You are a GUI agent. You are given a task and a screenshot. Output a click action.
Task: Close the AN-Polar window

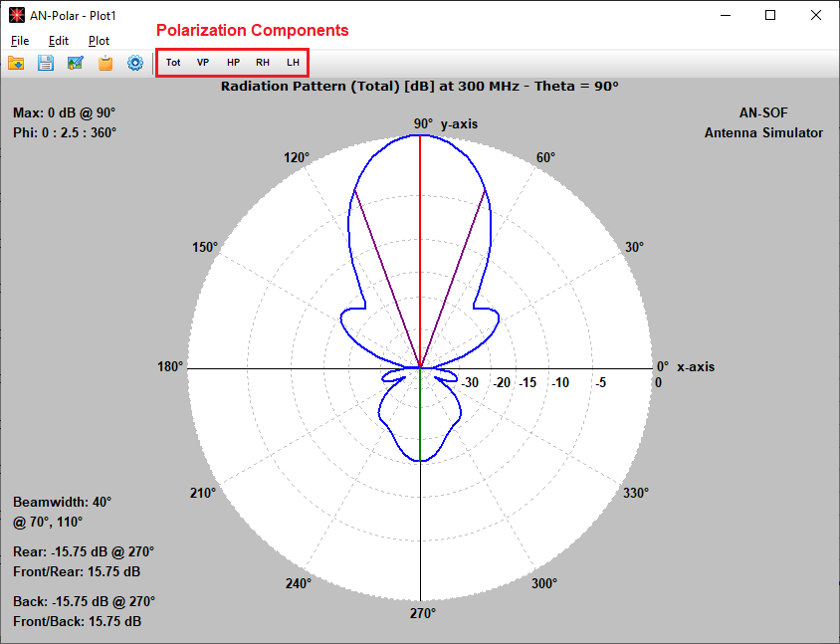point(815,15)
